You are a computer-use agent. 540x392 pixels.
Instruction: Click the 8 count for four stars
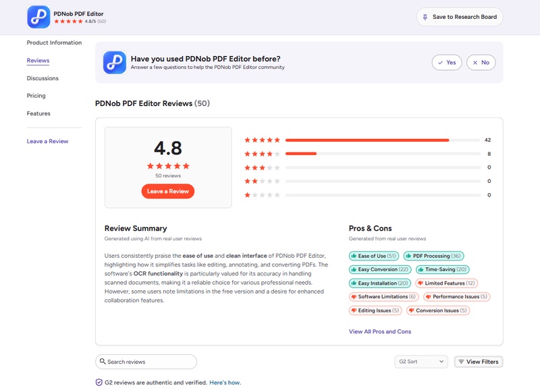489,154
